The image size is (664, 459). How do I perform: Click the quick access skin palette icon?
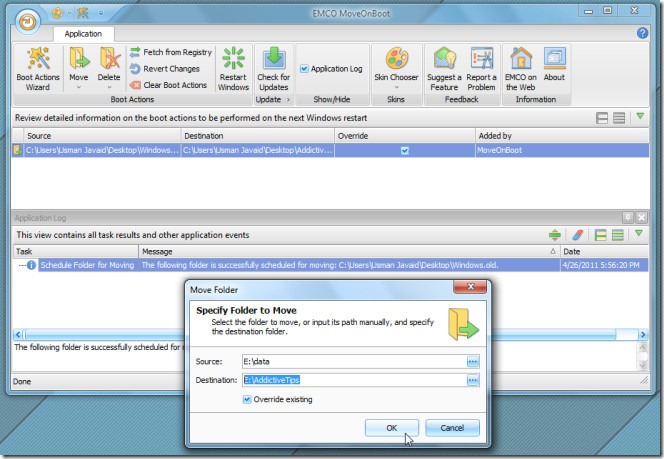(x=58, y=13)
